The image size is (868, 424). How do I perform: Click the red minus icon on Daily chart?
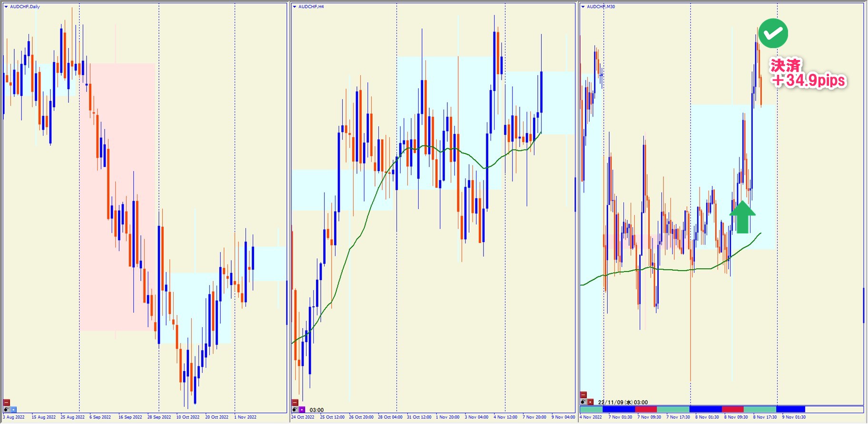(x=7, y=403)
